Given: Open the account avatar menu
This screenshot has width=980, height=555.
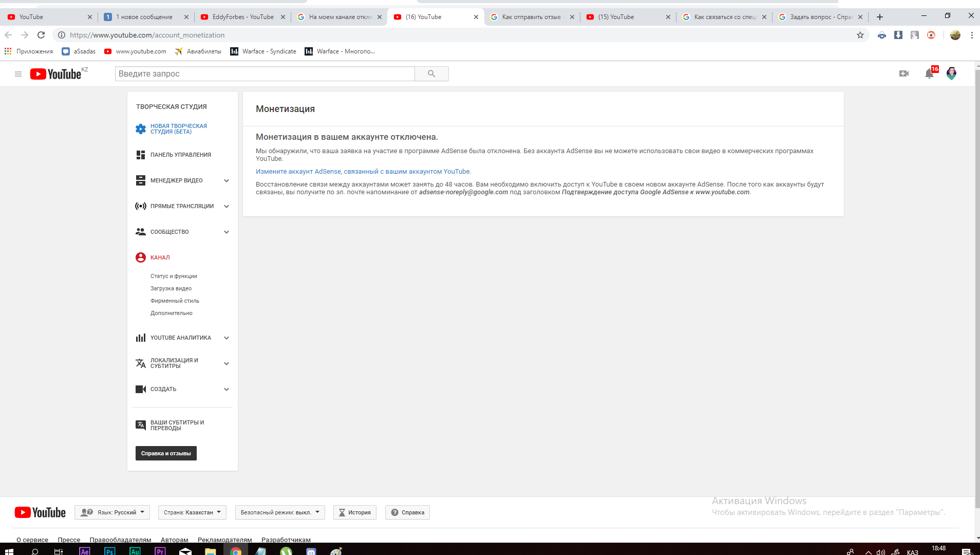Looking at the screenshot, I should [x=951, y=73].
